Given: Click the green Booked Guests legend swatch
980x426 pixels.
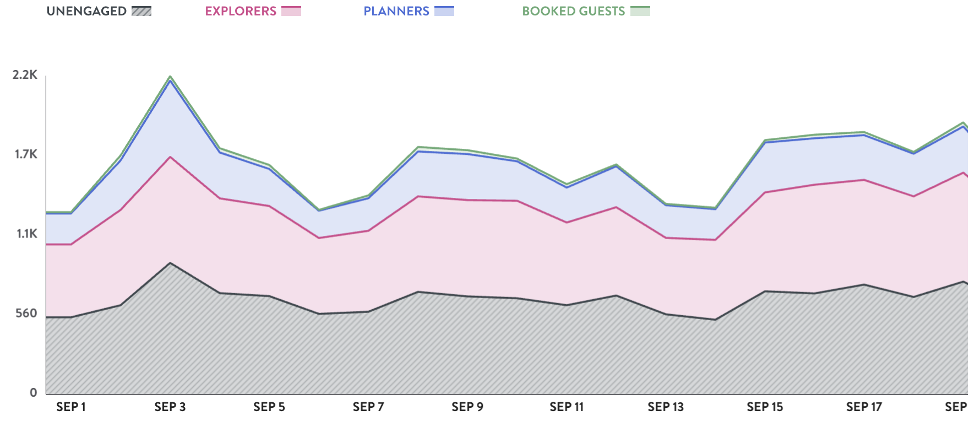Looking at the screenshot, I should [640, 11].
